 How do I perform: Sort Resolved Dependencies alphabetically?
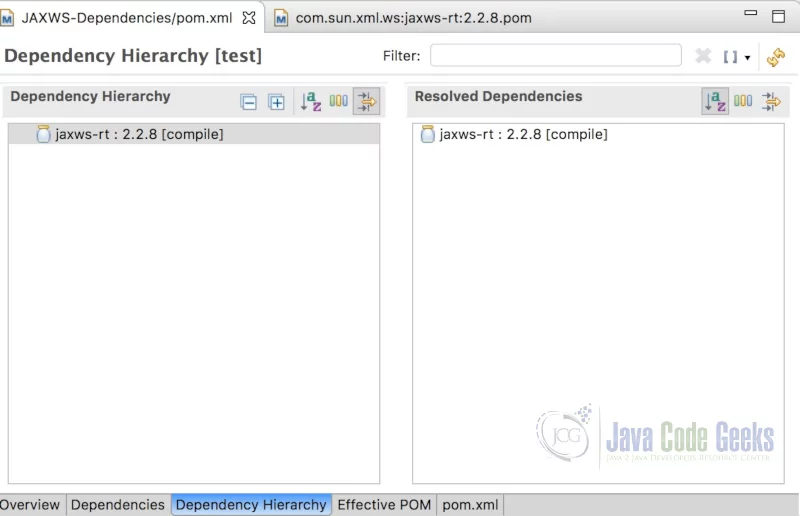click(x=715, y=101)
